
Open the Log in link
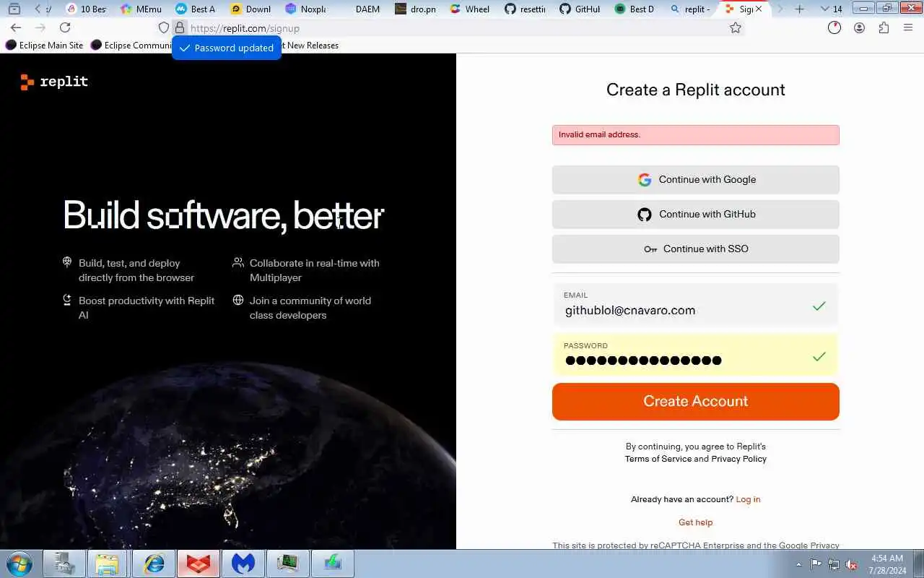pyautogui.click(x=748, y=499)
